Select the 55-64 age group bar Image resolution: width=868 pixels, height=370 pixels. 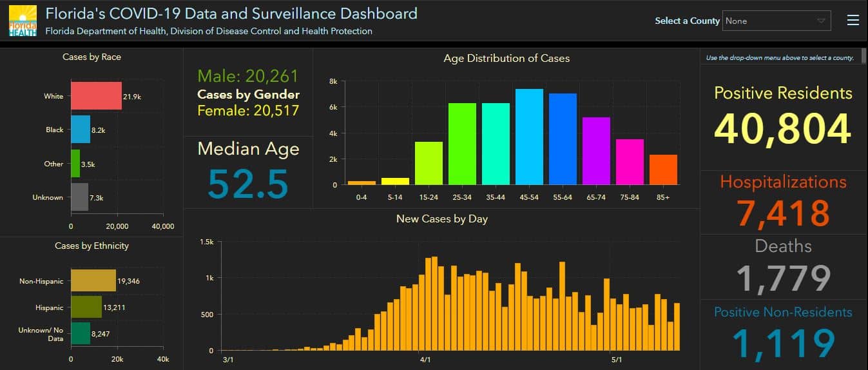[563, 139]
